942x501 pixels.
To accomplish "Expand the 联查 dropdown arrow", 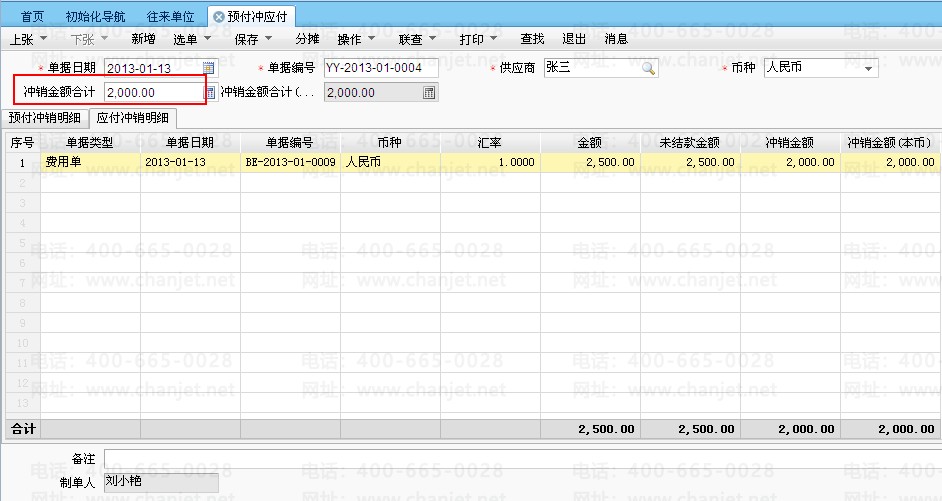I will click(x=433, y=38).
